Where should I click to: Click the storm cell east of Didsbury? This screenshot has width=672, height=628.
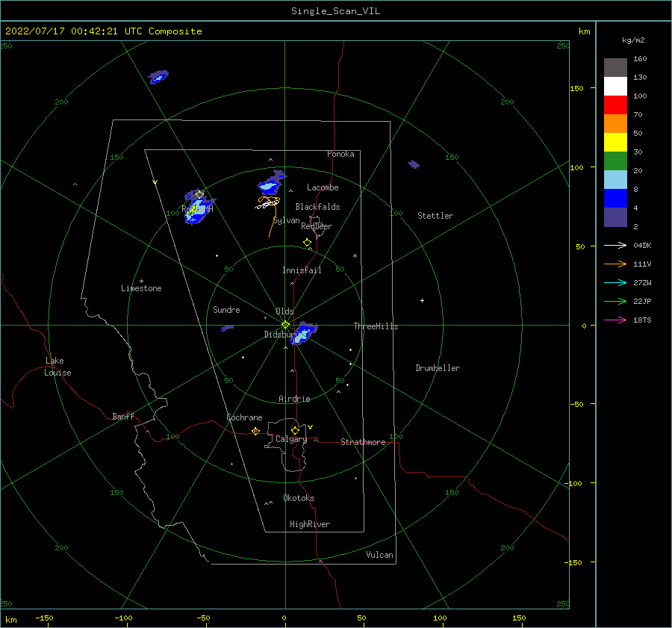point(303,334)
